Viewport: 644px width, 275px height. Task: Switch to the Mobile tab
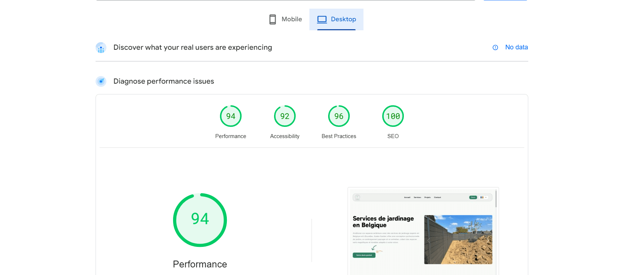(x=286, y=19)
